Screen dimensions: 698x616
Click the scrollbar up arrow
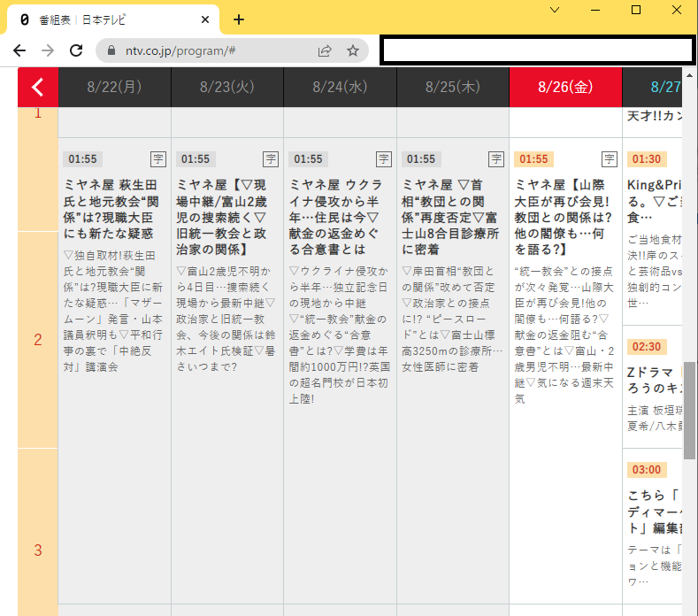click(689, 75)
